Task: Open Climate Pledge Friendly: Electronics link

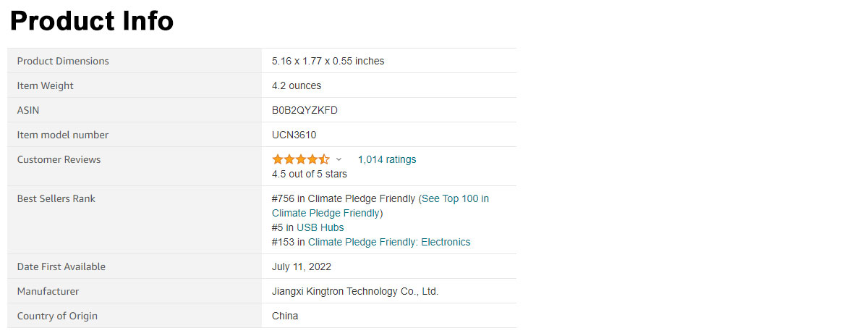Action: [389, 242]
